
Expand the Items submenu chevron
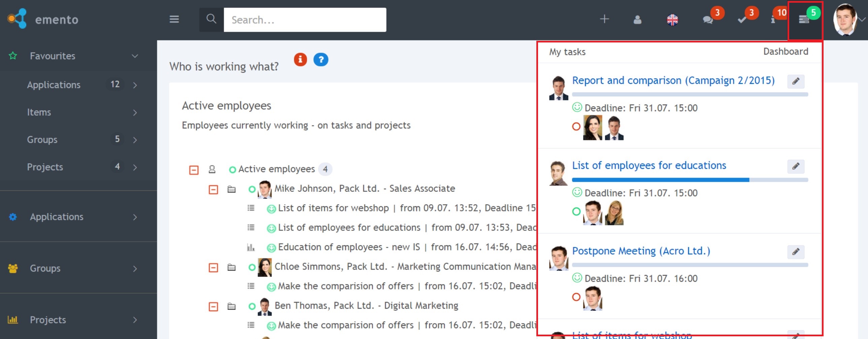(x=135, y=113)
